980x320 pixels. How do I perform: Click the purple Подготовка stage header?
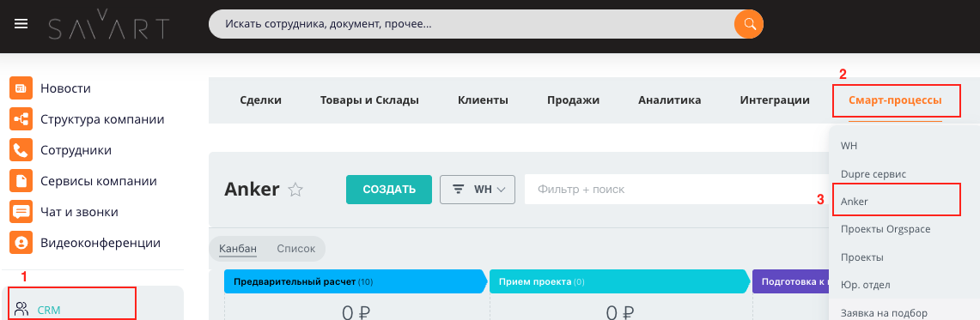coord(791,281)
